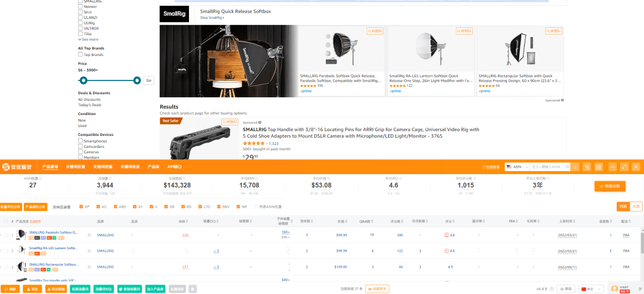The width and height of the screenshot is (644, 294).
Task: Uncheck the SP filter checkbox
Action: point(81,207)
